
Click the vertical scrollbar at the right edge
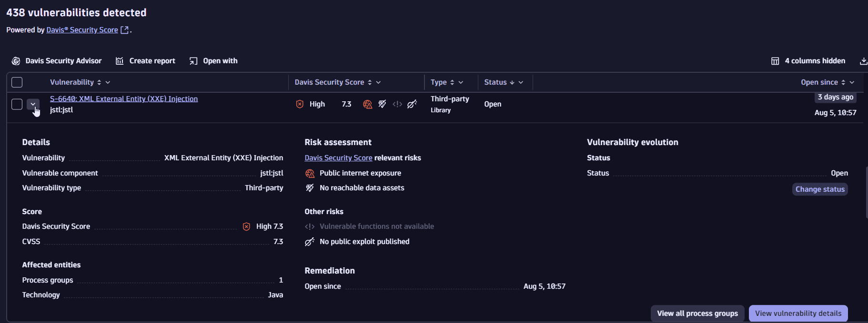point(867,192)
